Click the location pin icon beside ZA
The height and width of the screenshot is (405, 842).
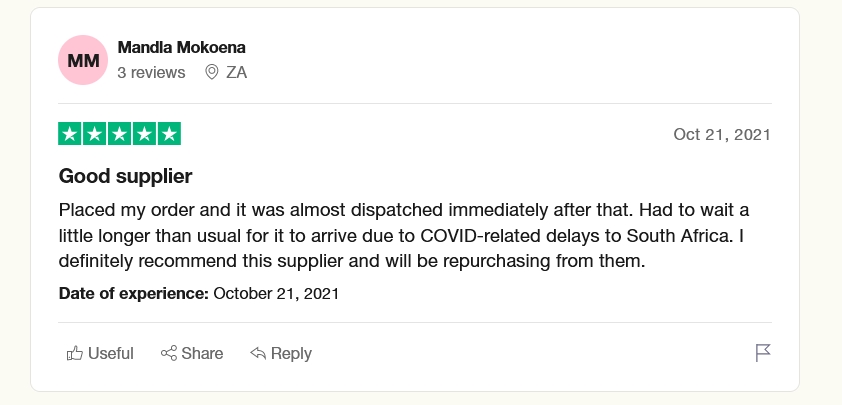click(x=212, y=72)
